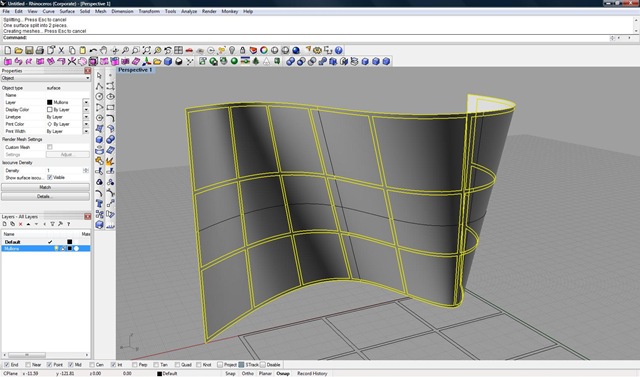Click Record History in the status bar
The height and width of the screenshot is (377, 640).
[x=312, y=373]
